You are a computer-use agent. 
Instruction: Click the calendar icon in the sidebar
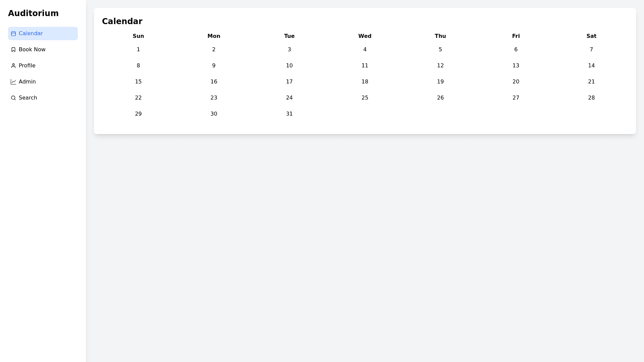click(x=13, y=34)
